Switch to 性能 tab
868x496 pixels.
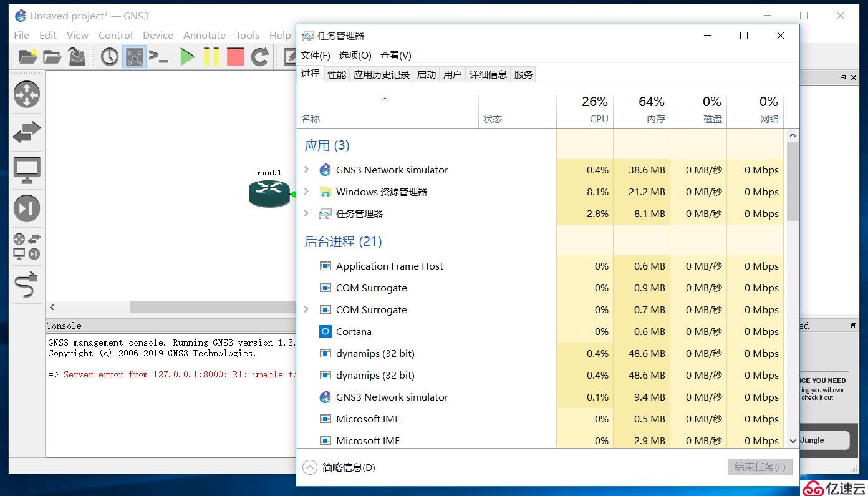point(337,75)
